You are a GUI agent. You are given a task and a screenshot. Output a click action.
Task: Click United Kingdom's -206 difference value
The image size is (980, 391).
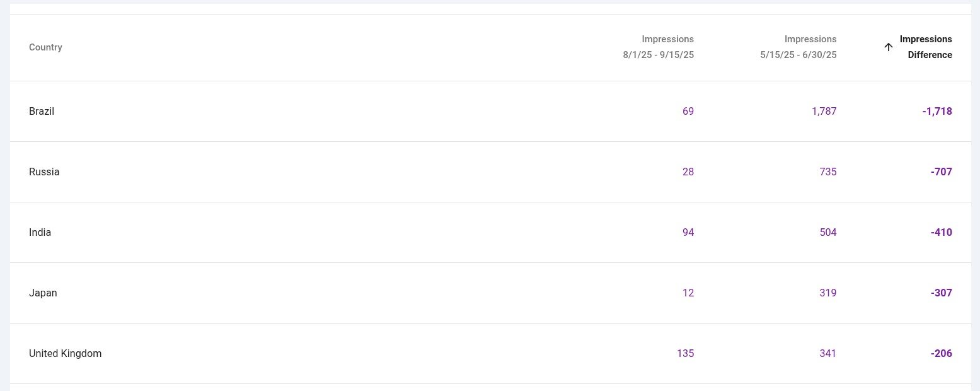click(x=941, y=354)
